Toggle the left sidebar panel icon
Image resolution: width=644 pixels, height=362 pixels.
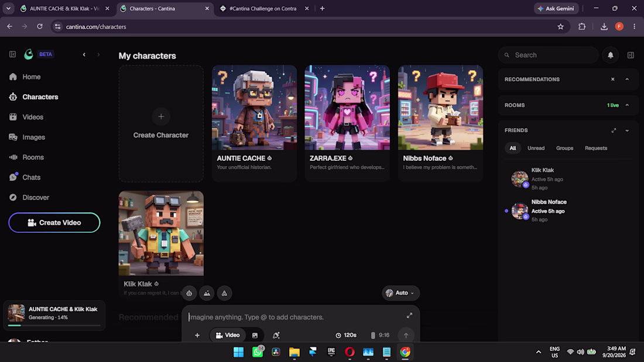pos(13,54)
